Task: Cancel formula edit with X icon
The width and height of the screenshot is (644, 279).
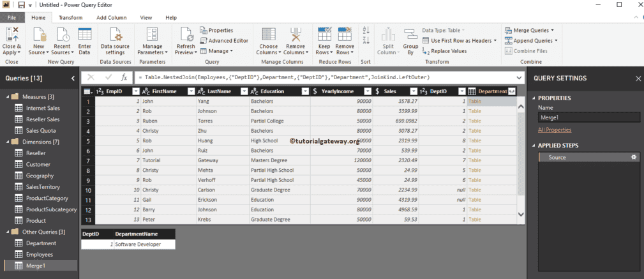Action: [91, 77]
